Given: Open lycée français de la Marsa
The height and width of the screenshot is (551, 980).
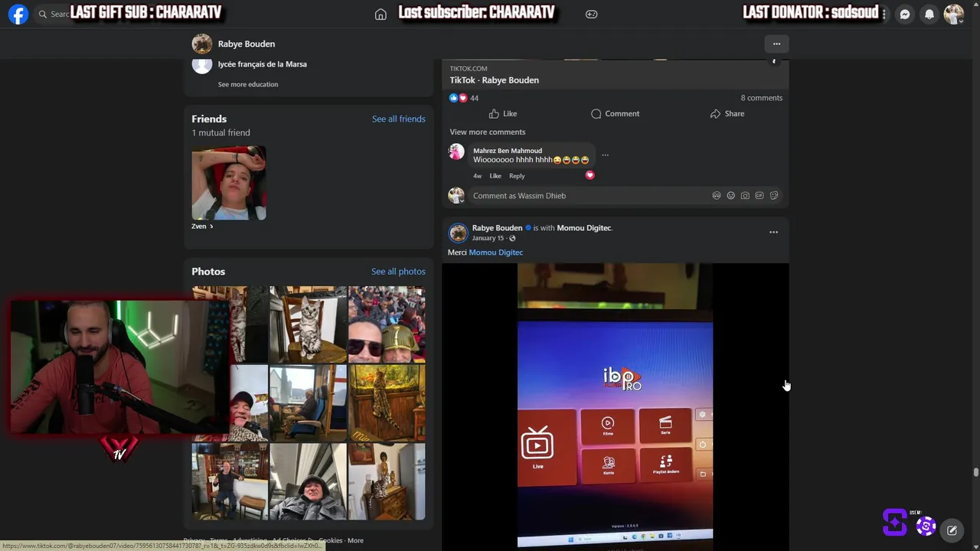Looking at the screenshot, I should click(262, 64).
